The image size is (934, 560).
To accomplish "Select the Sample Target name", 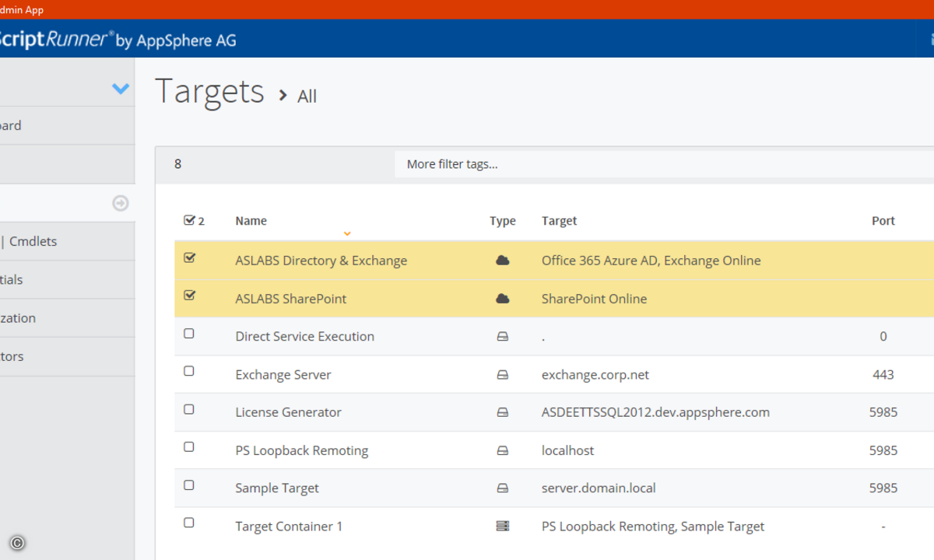I will tap(277, 488).
